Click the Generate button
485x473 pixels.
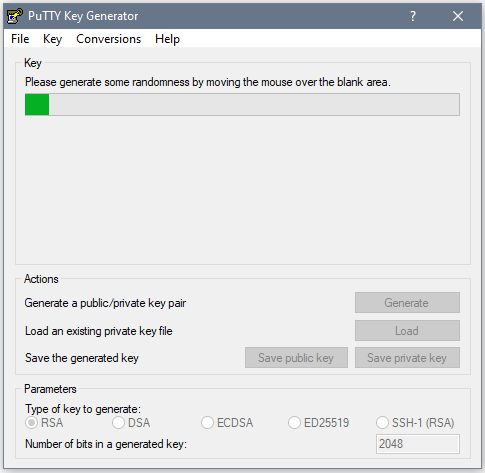tap(407, 303)
